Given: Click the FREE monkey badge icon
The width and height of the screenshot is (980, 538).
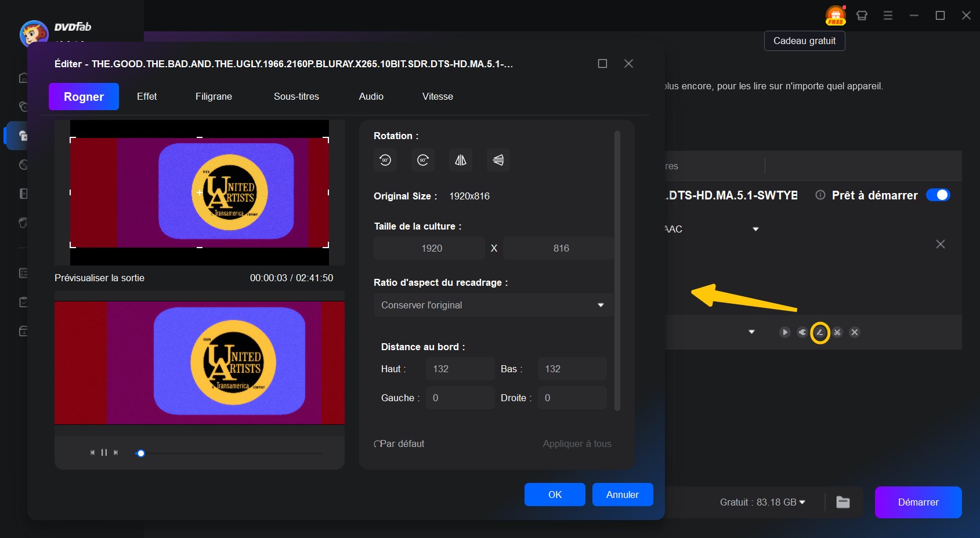Looking at the screenshot, I should pyautogui.click(x=836, y=16).
